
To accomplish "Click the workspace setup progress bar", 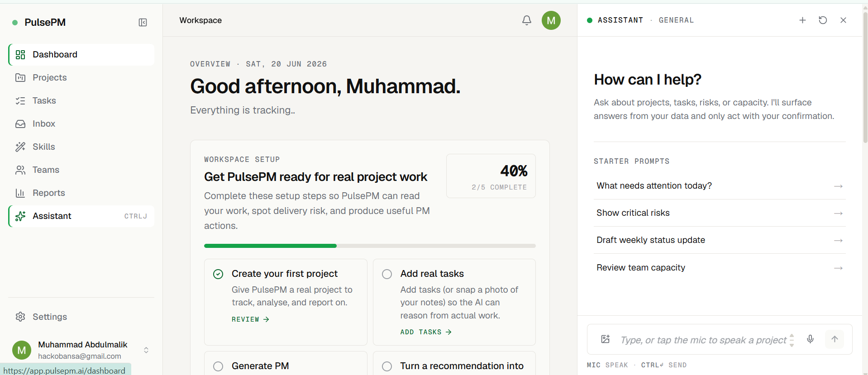I will click(x=370, y=246).
